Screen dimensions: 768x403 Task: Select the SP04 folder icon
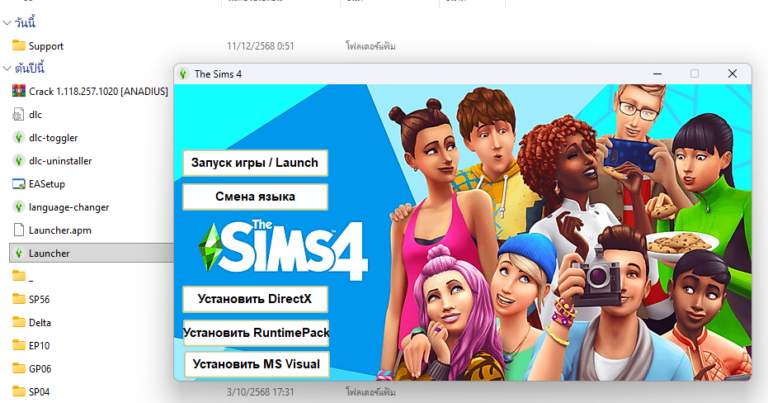[19, 392]
